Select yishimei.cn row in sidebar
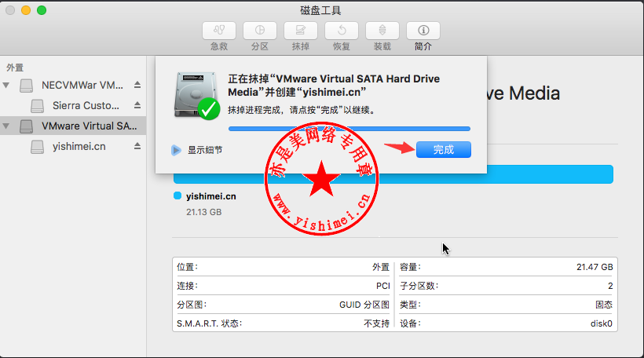The image size is (644, 358). pos(73,147)
